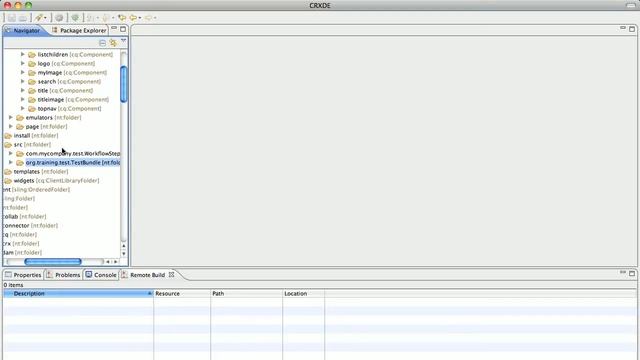The image size is (640, 360).
Task: Minimize the bottom Remote Build panel
Action: (623, 272)
